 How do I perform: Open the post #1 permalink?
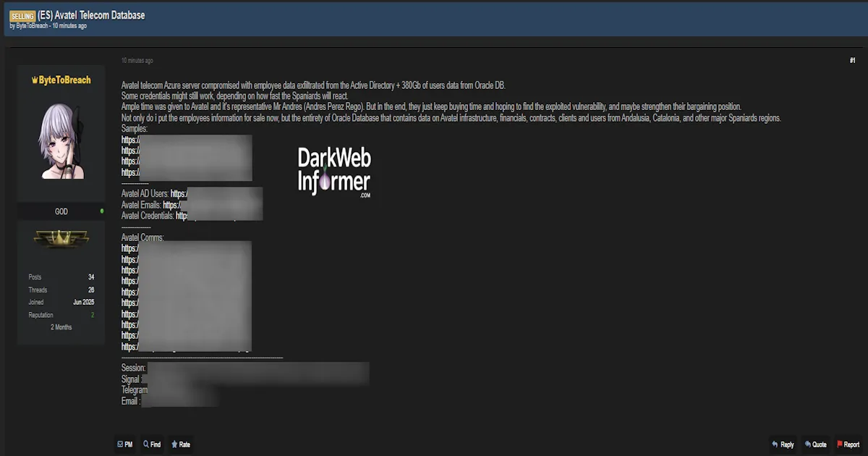[852, 61]
